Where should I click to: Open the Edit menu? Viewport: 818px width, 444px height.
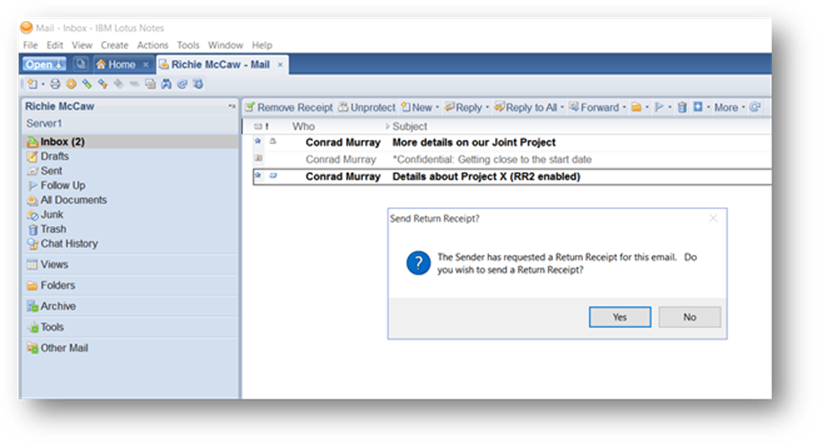(55, 45)
